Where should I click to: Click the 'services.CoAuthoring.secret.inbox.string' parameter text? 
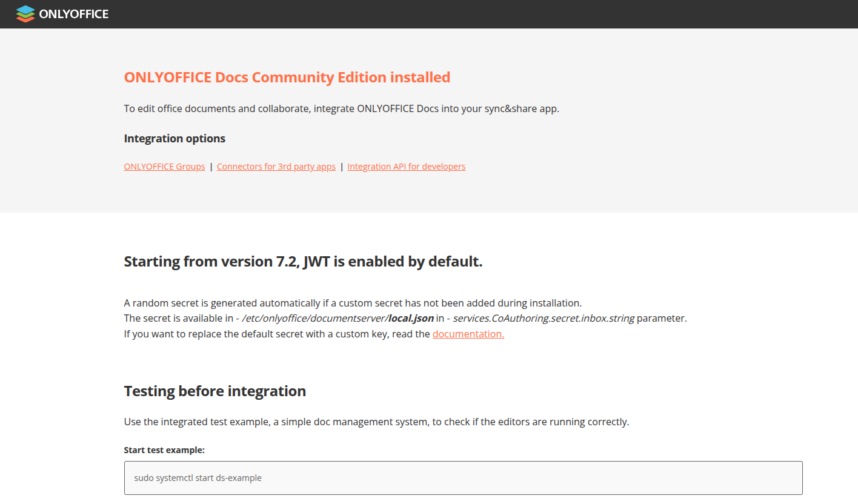(544, 318)
